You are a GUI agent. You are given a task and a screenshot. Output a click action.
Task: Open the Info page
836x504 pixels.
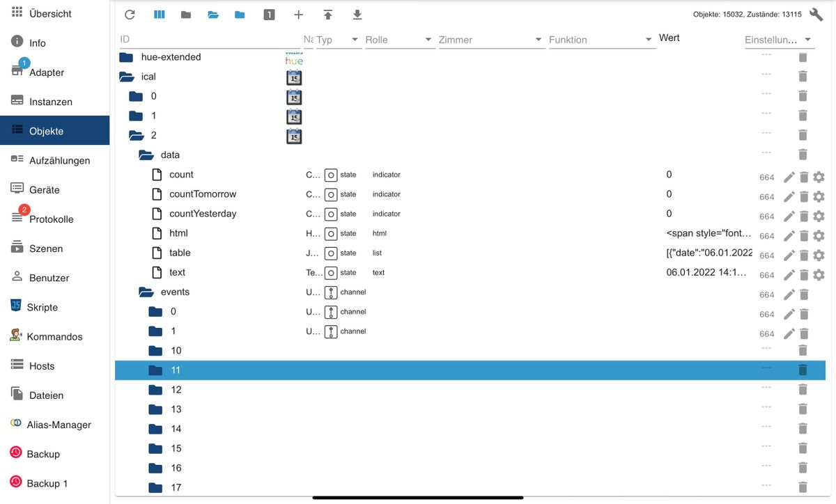(55, 43)
